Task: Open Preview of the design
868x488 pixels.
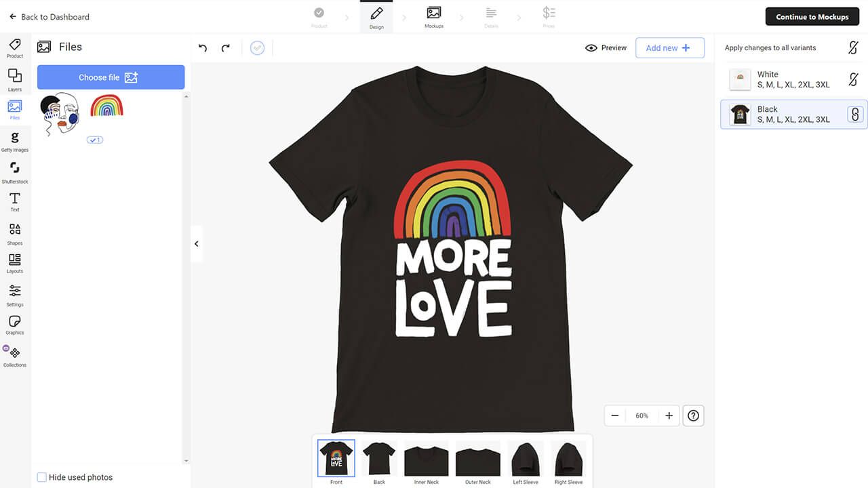Action: [606, 47]
